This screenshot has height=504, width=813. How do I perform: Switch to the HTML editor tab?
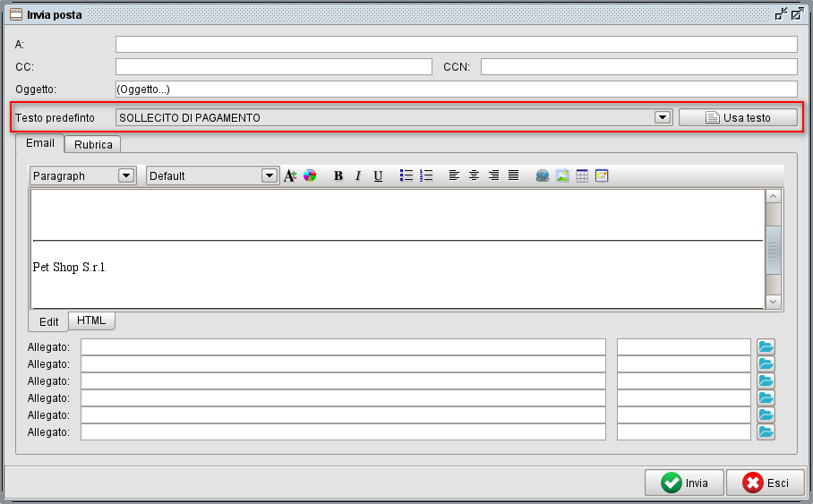pos(91,320)
